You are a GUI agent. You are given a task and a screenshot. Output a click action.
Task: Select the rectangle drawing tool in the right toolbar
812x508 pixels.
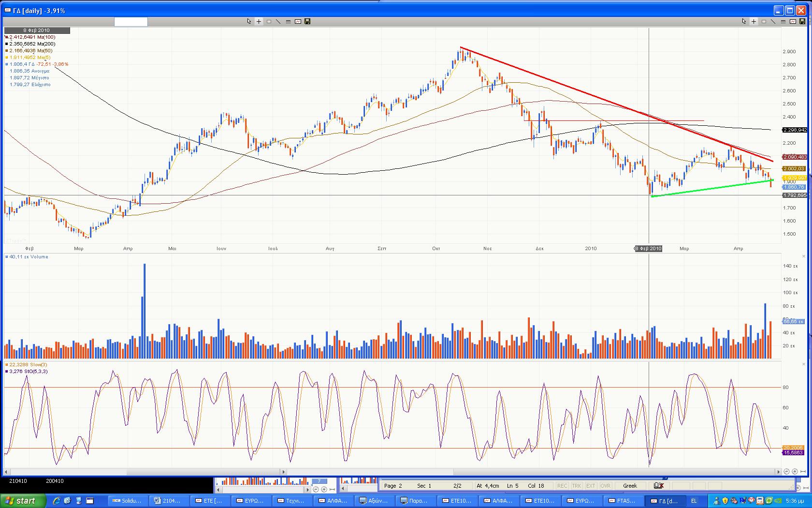[x=764, y=21]
